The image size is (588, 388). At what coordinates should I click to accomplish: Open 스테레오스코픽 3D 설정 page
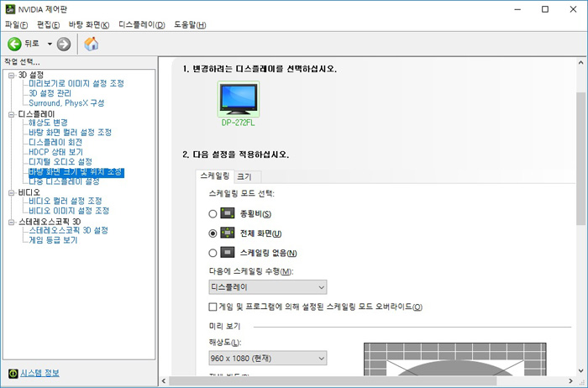68,230
